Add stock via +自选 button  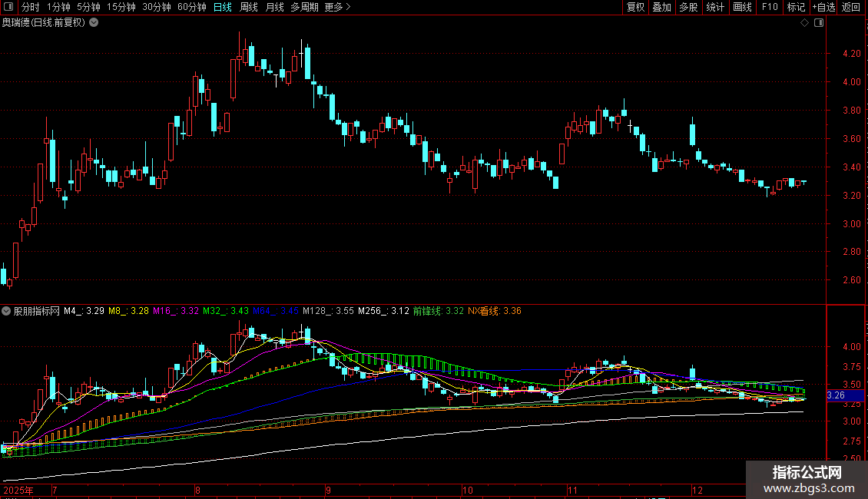click(823, 7)
